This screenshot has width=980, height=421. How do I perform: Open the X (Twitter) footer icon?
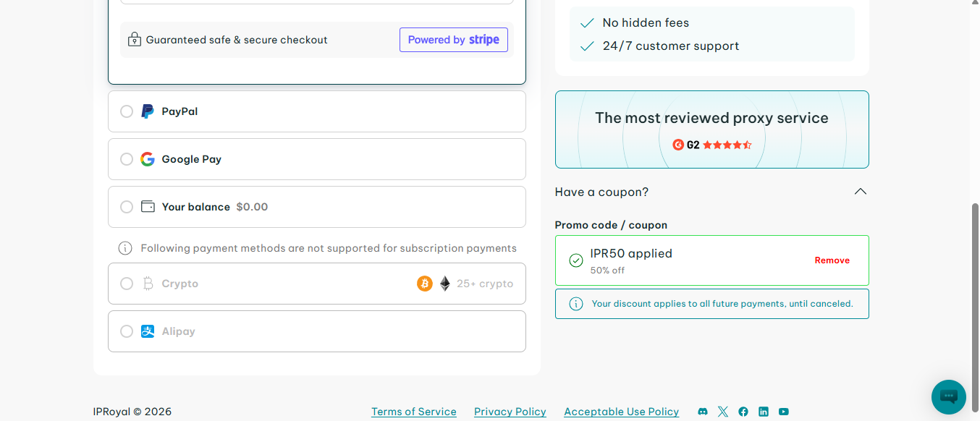723,412
